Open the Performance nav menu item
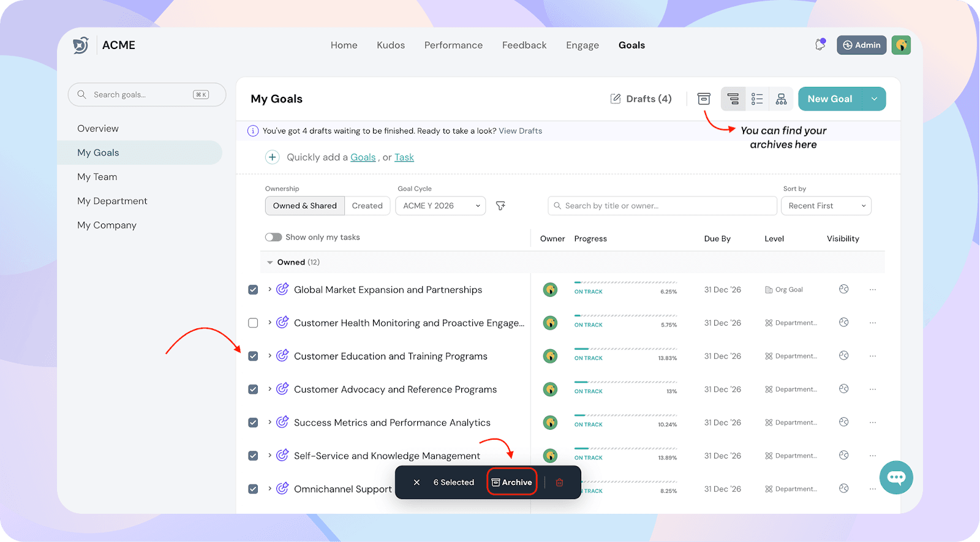The width and height of the screenshot is (980, 542). pyautogui.click(x=453, y=45)
